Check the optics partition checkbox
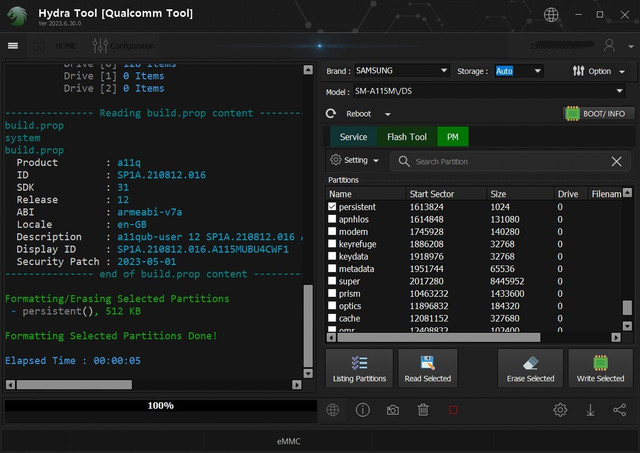 332,306
